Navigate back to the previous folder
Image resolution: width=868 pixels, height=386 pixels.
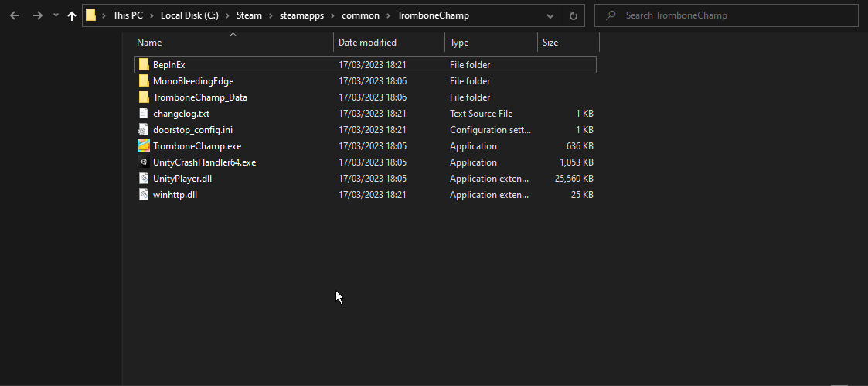pos(15,15)
